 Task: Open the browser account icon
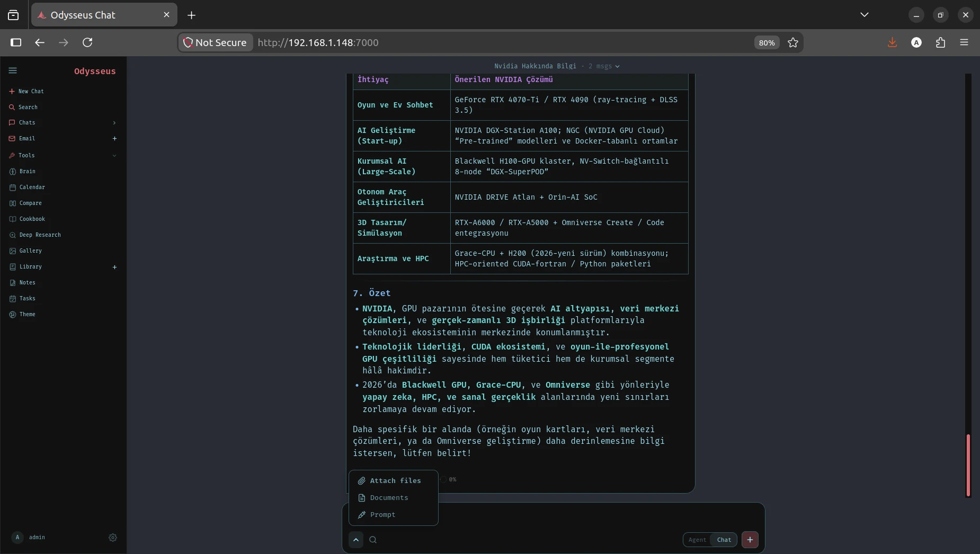point(916,42)
